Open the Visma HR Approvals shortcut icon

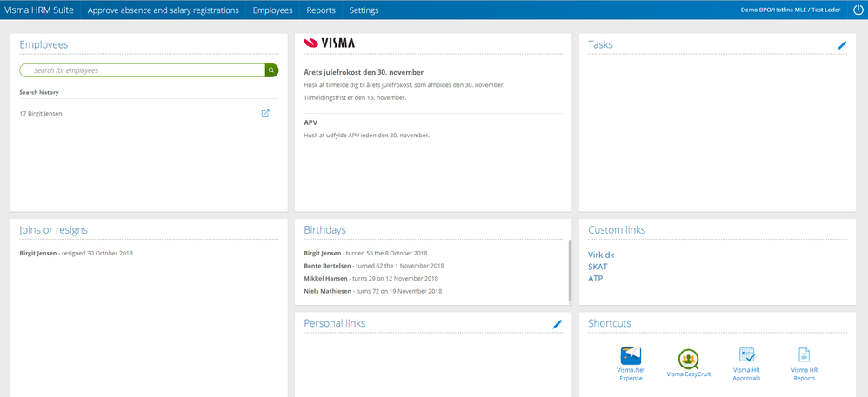tap(747, 355)
